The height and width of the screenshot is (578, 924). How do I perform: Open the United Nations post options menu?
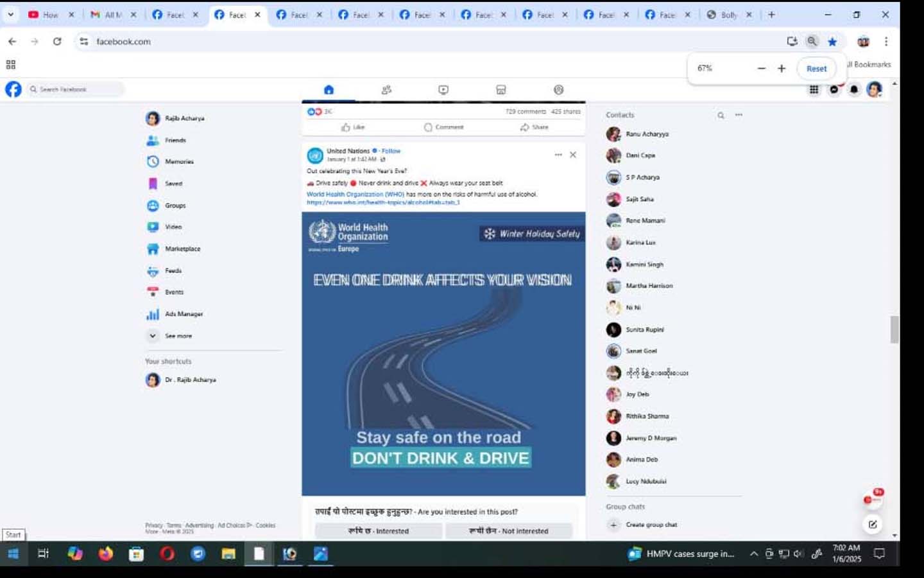tap(558, 155)
